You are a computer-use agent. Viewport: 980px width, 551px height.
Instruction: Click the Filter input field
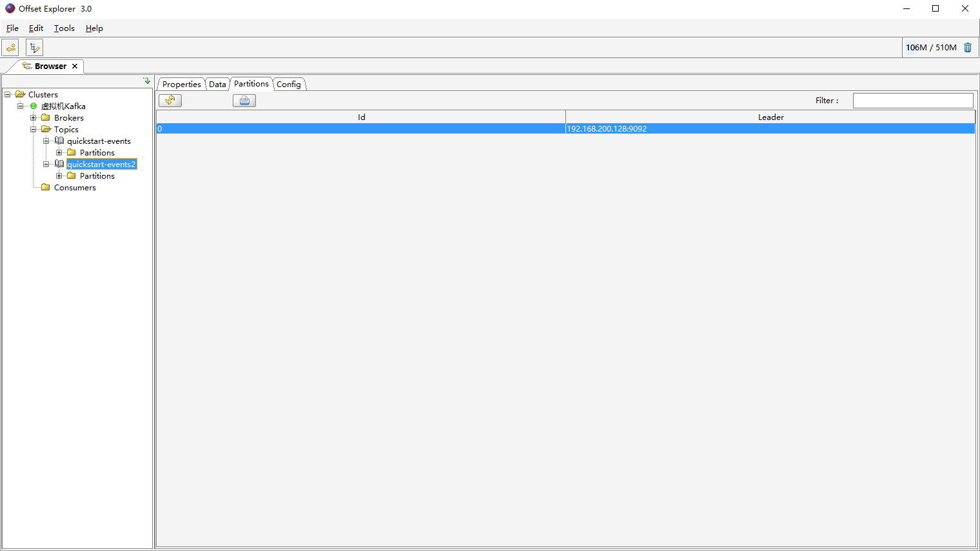pos(913,101)
